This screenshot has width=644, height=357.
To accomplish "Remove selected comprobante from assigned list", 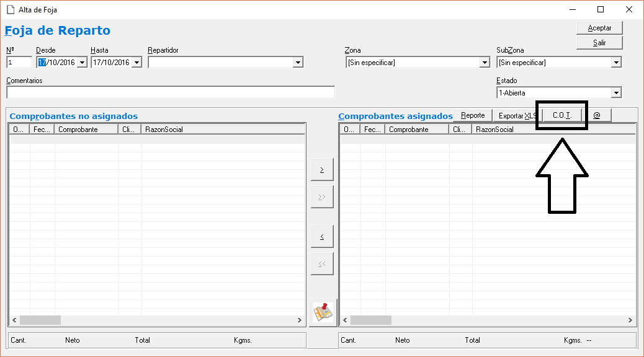I will click(322, 236).
